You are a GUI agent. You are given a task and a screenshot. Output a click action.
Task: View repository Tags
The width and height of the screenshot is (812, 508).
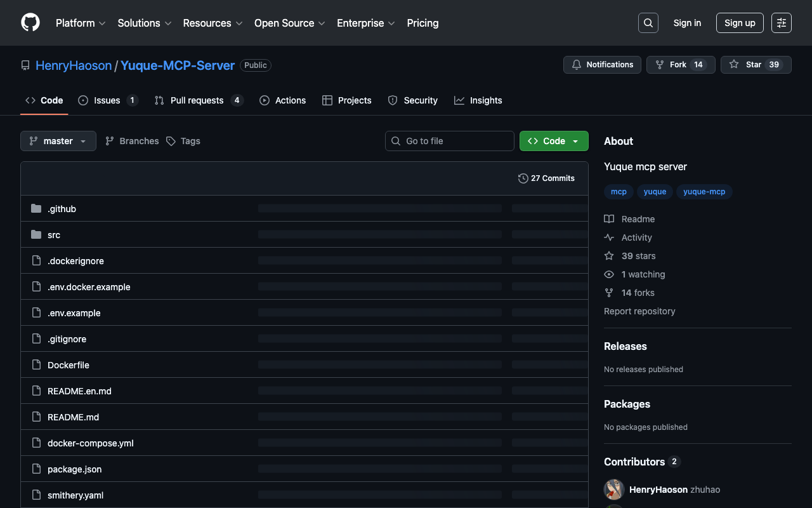pyautogui.click(x=183, y=141)
